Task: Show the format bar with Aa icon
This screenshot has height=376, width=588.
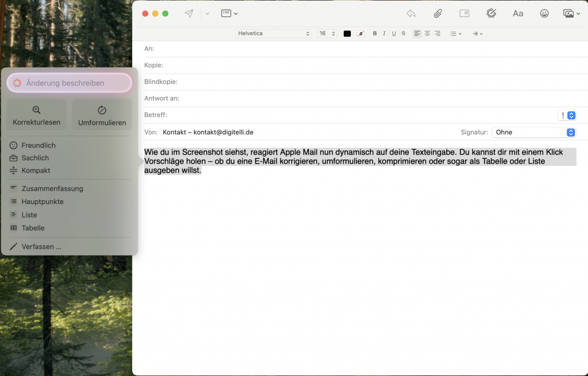Action: point(518,13)
